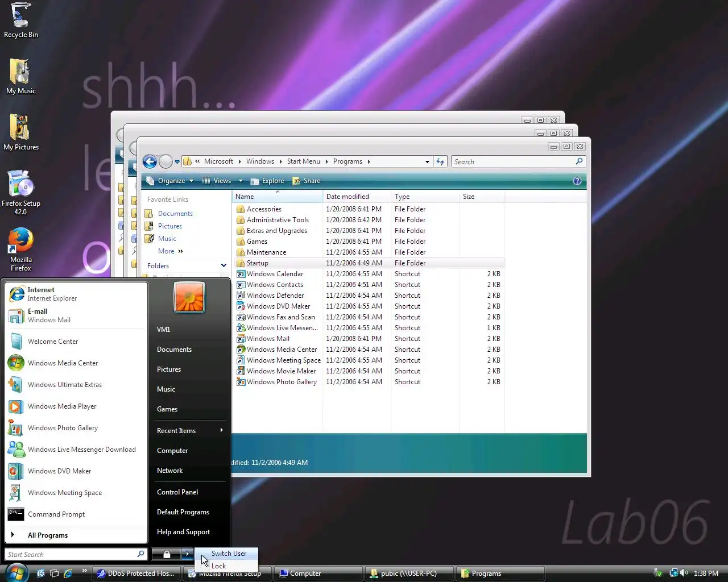
Task: Click the volume speaker tray icon
Action: pyautogui.click(x=684, y=573)
